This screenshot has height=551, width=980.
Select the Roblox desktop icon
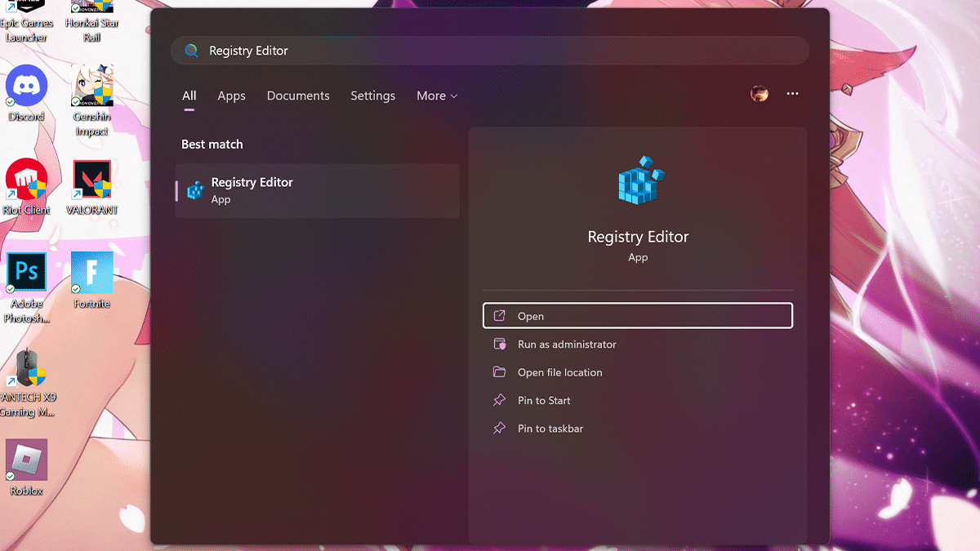pos(27,468)
